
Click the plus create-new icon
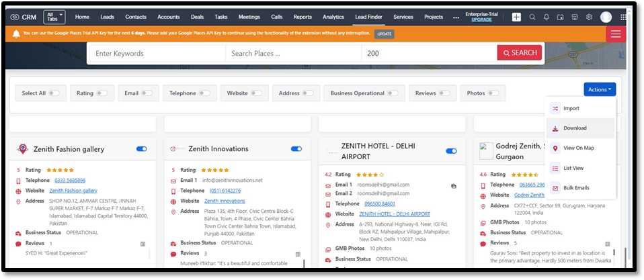coord(516,17)
